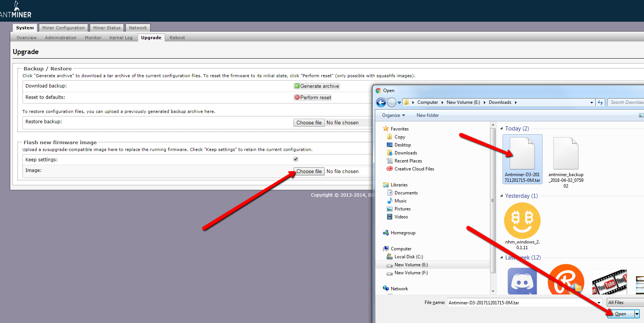Switch to the Miner Configuration tab

[63, 28]
